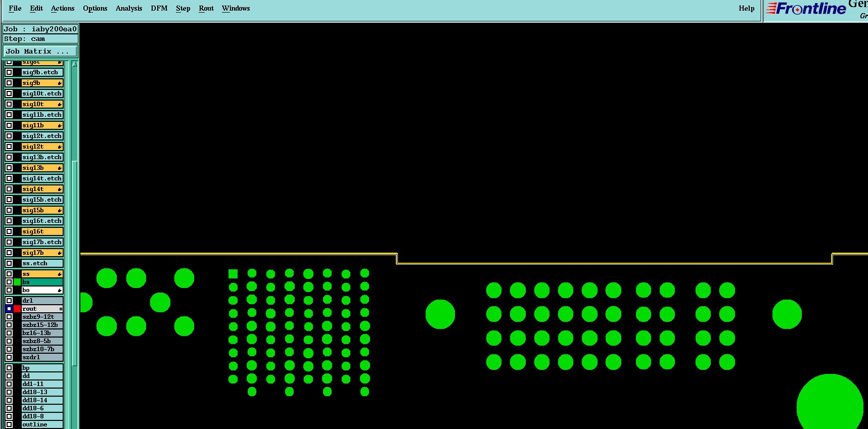The height and width of the screenshot is (429, 868).
Task: Select the sig16t.etch layer name
Action: 42,221
